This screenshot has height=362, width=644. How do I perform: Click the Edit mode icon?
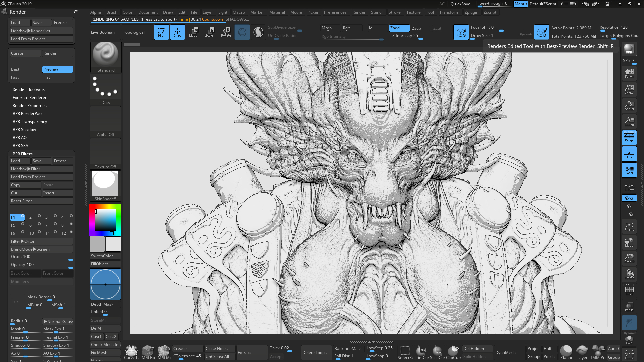coord(161,32)
